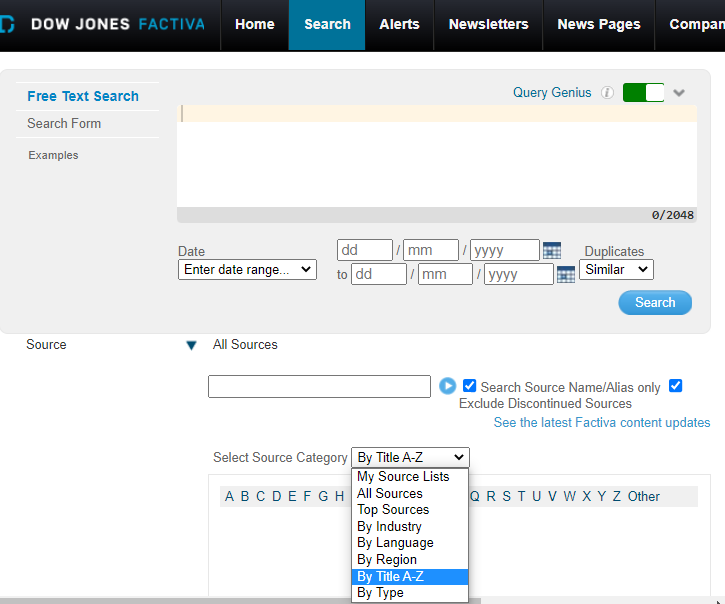Choose My Source Lists option
This screenshot has width=725, height=604.
click(410, 476)
